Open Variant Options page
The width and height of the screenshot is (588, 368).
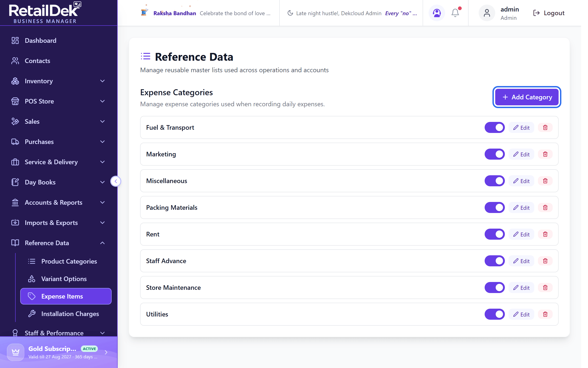coord(66,279)
